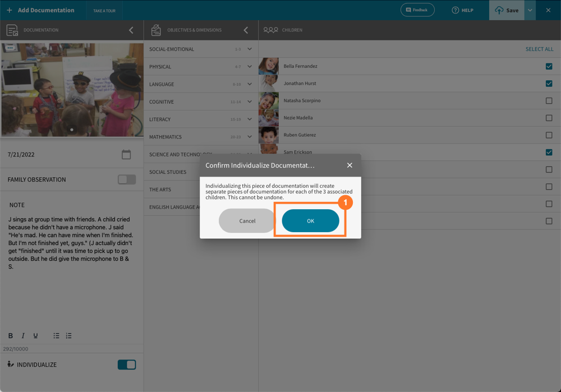Image resolution: width=561 pixels, height=392 pixels.
Task: Start the Take a Tour walkthrough
Action: (104, 10)
